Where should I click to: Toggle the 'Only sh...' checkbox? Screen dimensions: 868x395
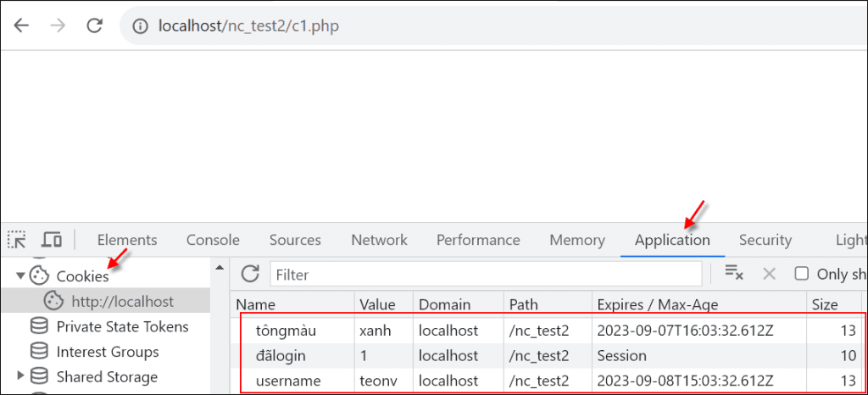802,273
